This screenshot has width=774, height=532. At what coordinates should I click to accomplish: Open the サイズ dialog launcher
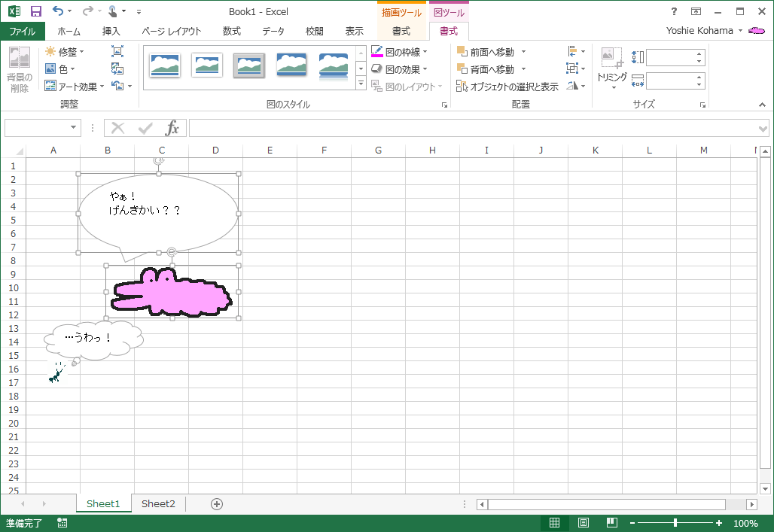click(702, 105)
